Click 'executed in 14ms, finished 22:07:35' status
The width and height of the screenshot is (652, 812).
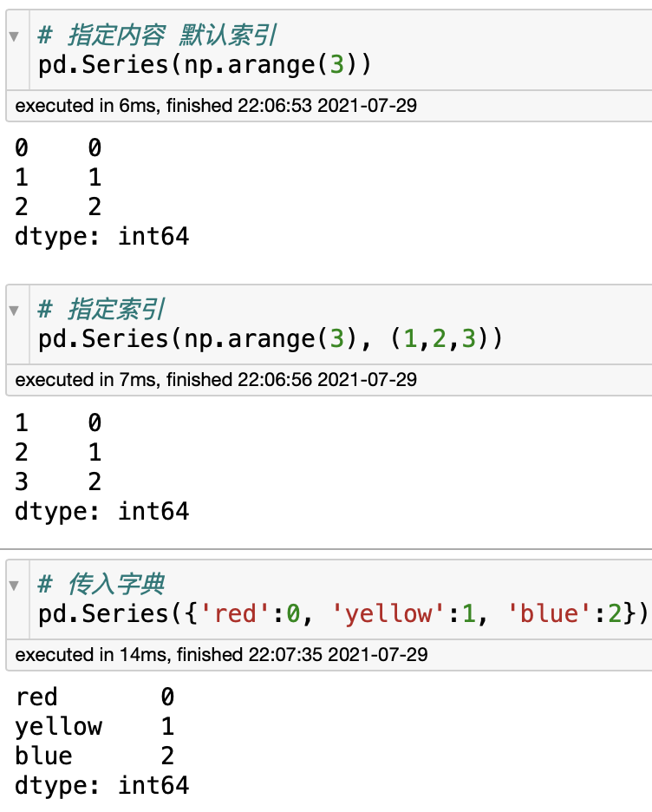tap(221, 655)
